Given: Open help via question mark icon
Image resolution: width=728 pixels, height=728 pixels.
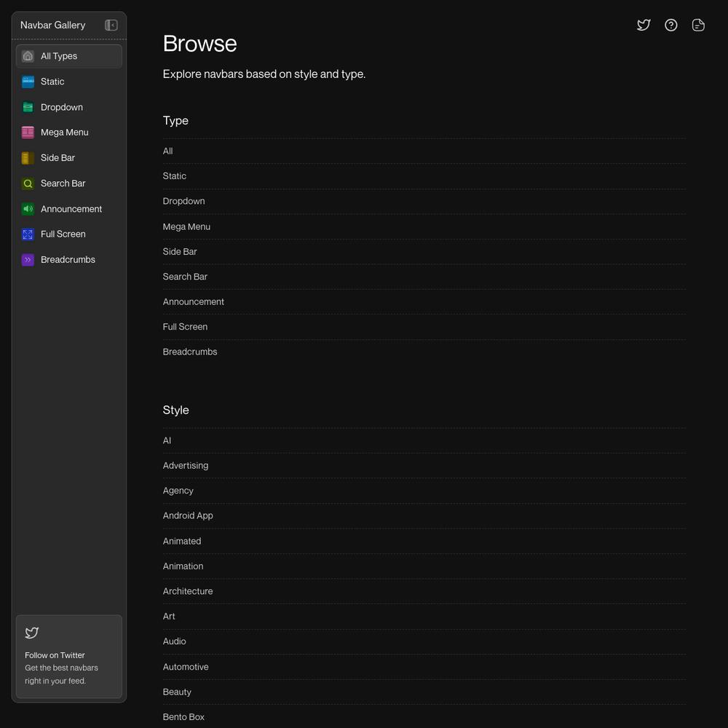Looking at the screenshot, I should pos(671,25).
